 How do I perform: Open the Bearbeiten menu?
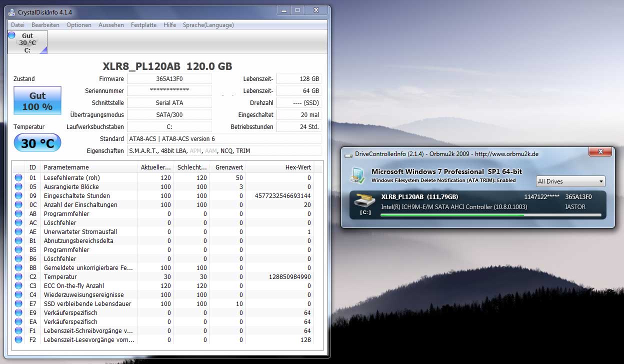click(x=45, y=25)
